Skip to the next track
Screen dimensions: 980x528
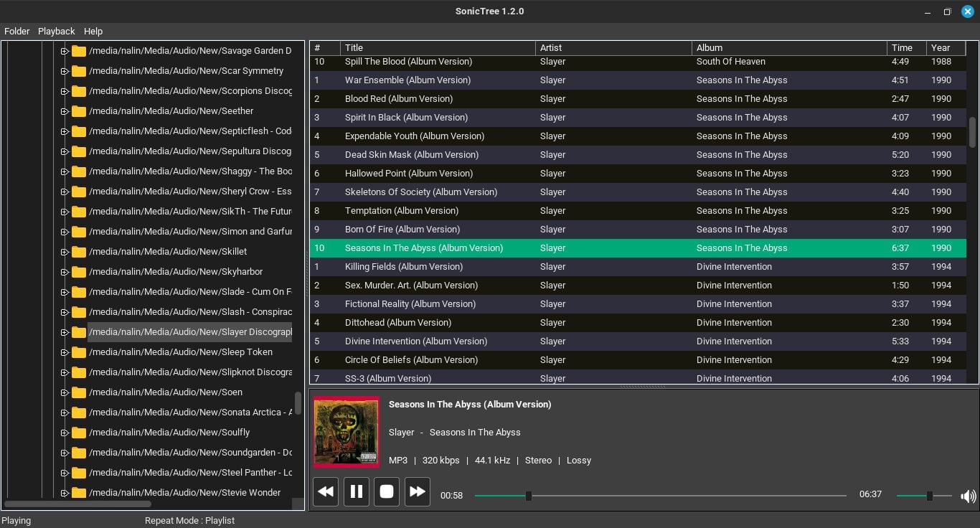click(418, 491)
